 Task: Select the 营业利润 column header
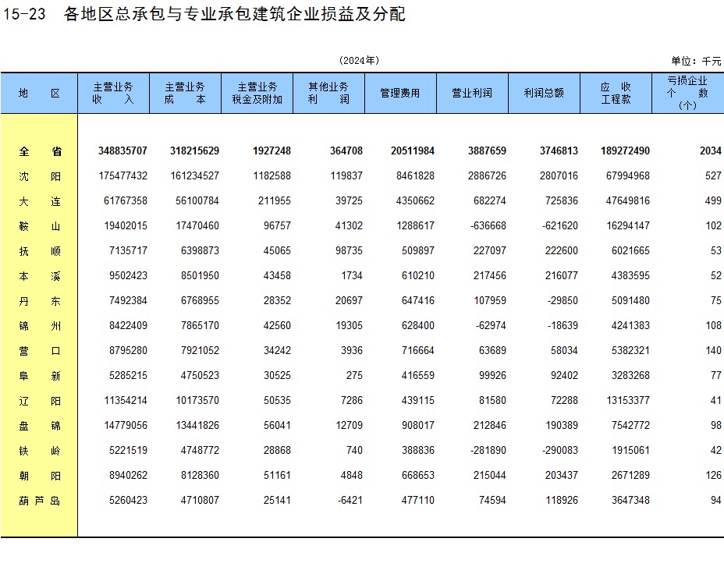coord(472,93)
